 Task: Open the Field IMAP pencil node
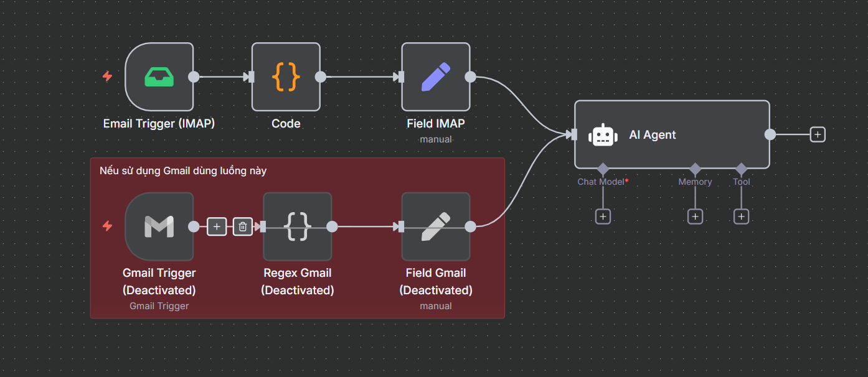point(436,77)
